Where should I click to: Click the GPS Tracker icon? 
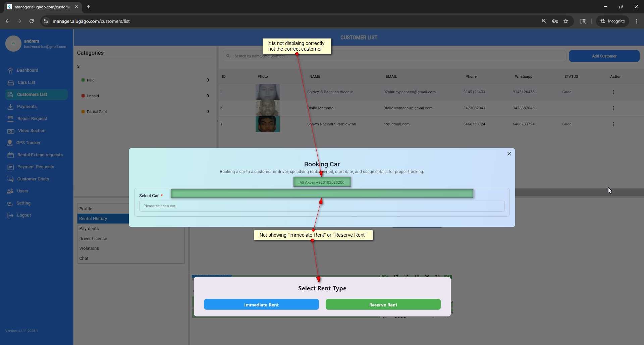[x=10, y=143]
